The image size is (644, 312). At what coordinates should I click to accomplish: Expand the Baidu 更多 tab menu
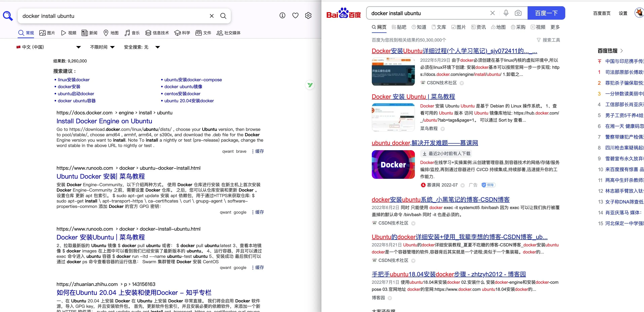pos(555,27)
